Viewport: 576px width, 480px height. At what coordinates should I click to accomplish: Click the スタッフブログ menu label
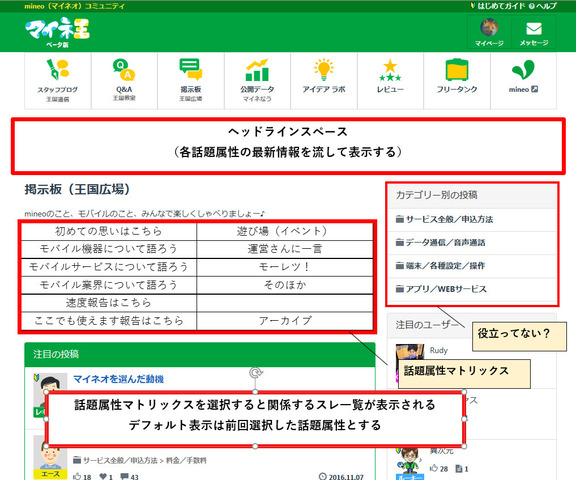[x=57, y=89]
